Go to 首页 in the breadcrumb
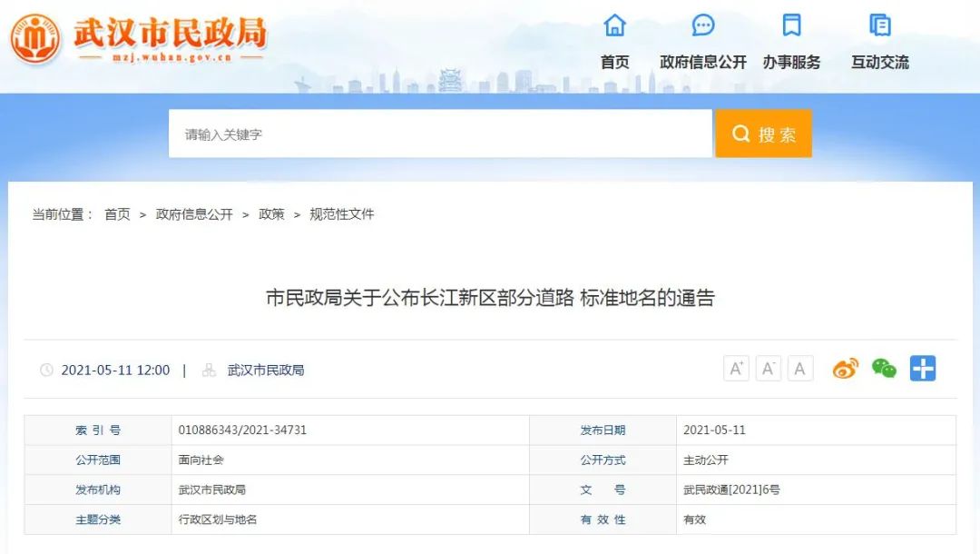Image resolution: width=980 pixels, height=554 pixels. pyautogui.click(x=117, y=214)
